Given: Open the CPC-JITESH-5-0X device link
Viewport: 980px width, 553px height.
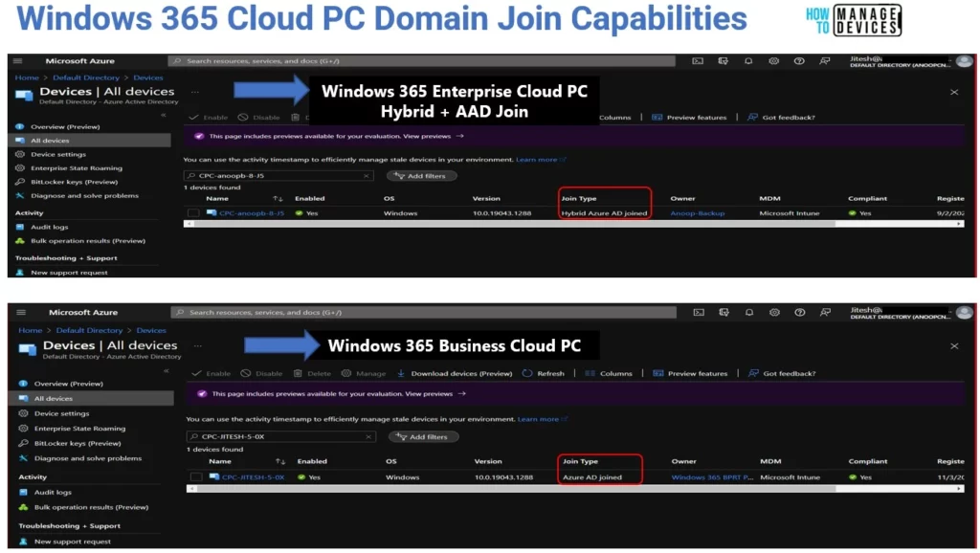Looking at the screenshot, I should pos(253,477).
